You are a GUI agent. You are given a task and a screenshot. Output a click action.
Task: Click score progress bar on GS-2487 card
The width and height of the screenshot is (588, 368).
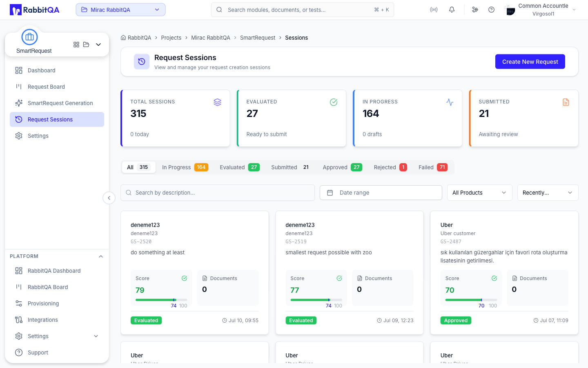[471, 300]
